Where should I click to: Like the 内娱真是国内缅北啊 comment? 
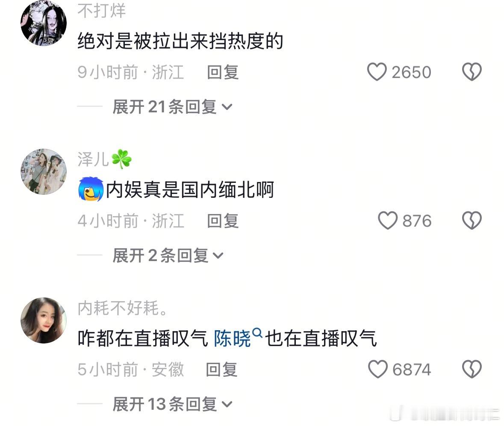[x=388, y=220]
